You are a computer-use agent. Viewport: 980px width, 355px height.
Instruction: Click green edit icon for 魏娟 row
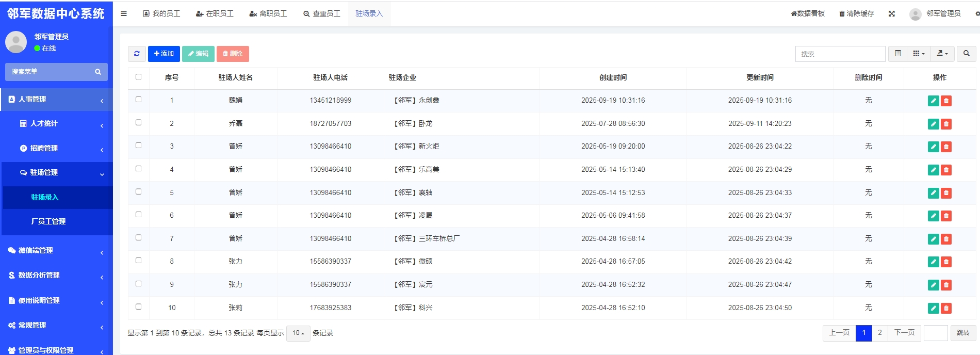(933, 101)
